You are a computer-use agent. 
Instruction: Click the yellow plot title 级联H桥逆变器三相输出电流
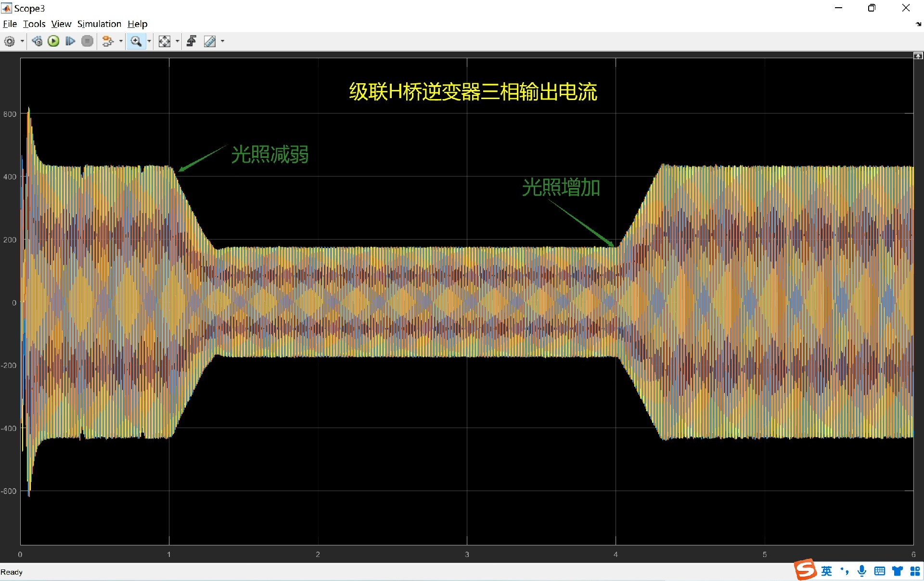point(473,92)
